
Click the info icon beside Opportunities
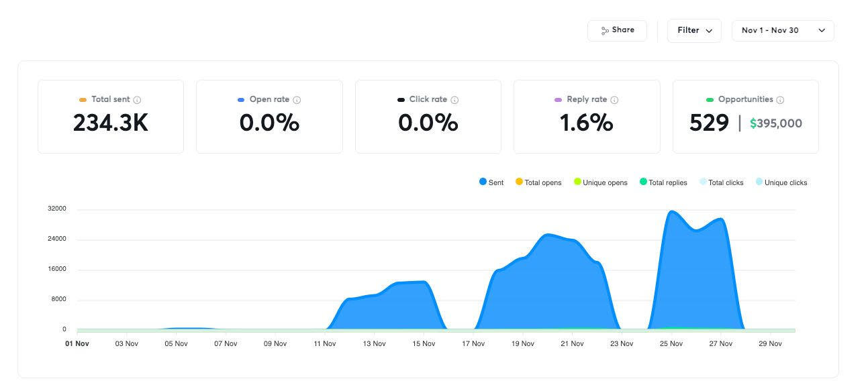(x=780, y=100)
